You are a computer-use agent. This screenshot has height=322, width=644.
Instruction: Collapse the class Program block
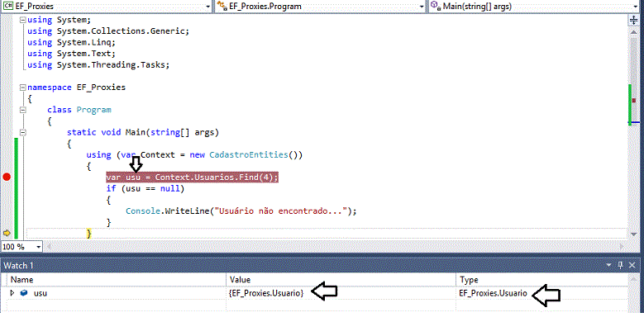tap(23, 110)
